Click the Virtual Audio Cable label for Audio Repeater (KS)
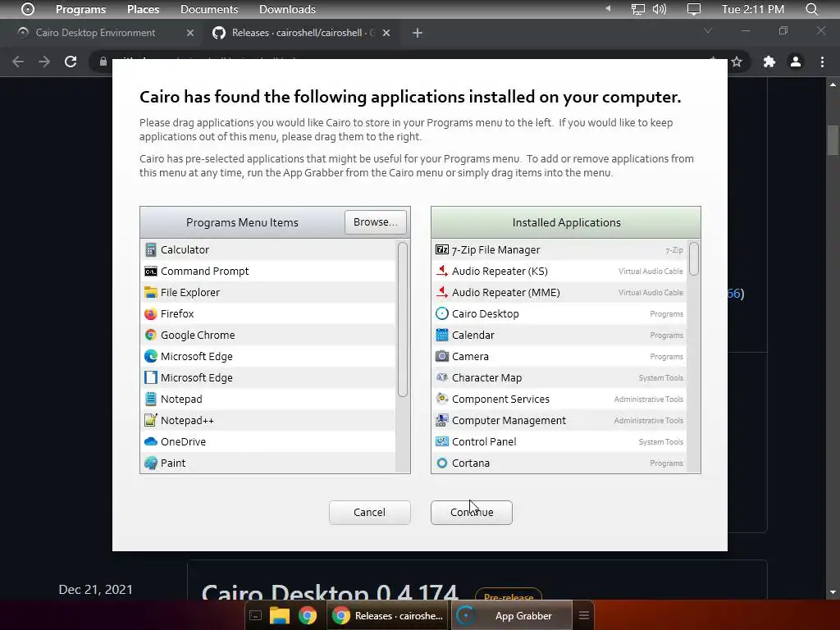Viewport: 840px width, 630px height. click(651, 271)
